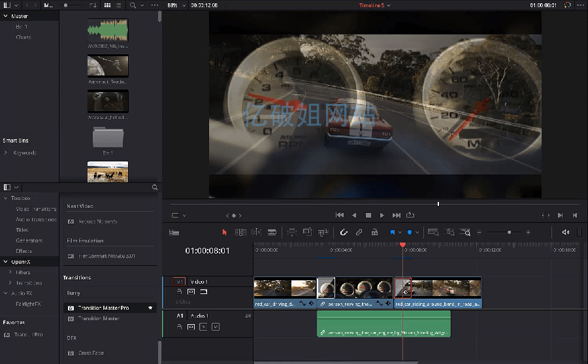The height and width of the screenshot is (364, 588).
Task: Mute the Audio 1 track
Action: [214, 326]
